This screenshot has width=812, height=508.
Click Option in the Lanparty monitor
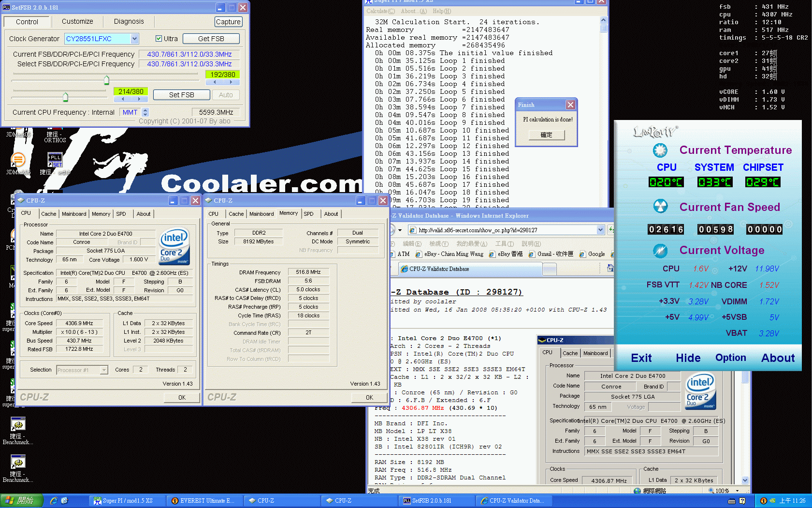(x=731, y=358)
